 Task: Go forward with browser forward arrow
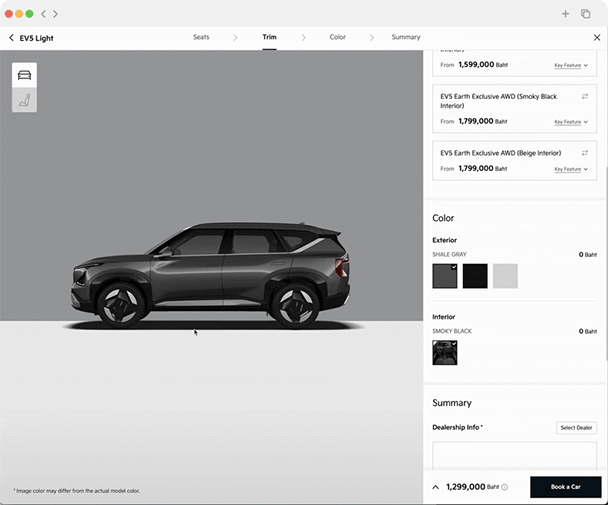click(55, 14)
